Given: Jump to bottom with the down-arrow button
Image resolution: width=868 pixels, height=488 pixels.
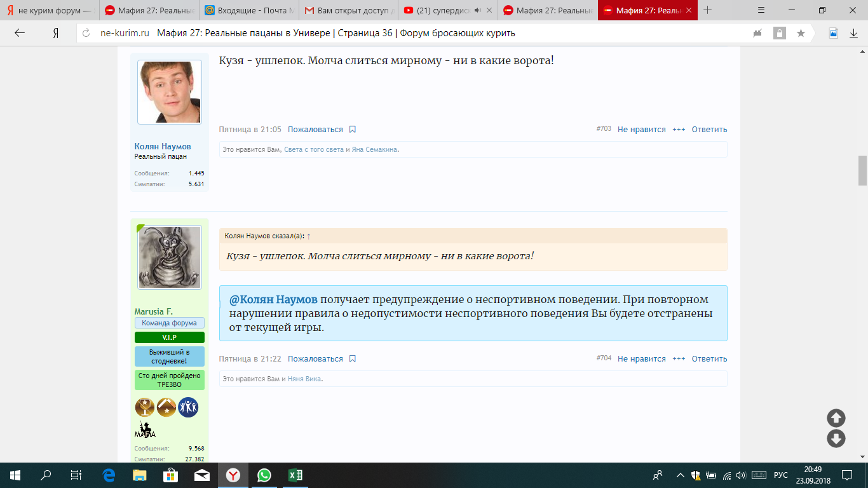Looking at the screenshot, I should 836,438.
